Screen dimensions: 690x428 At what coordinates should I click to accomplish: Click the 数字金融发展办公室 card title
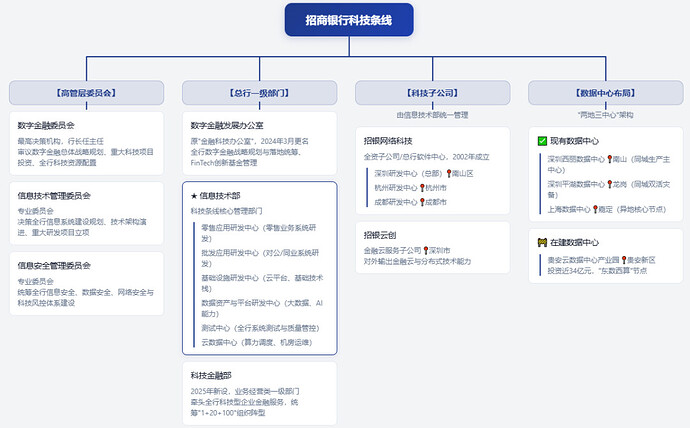pyautogui.click(x=227, y=125)
